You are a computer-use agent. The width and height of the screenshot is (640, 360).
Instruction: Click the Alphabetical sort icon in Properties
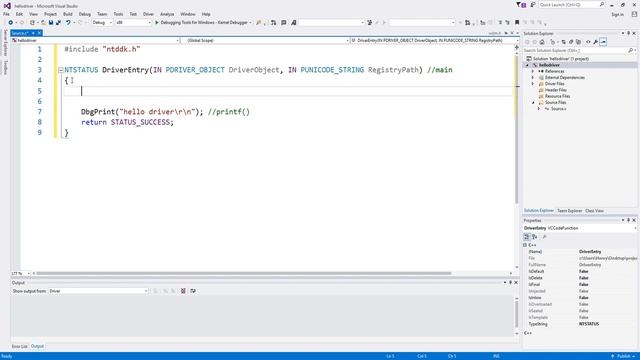coord(535,237)
